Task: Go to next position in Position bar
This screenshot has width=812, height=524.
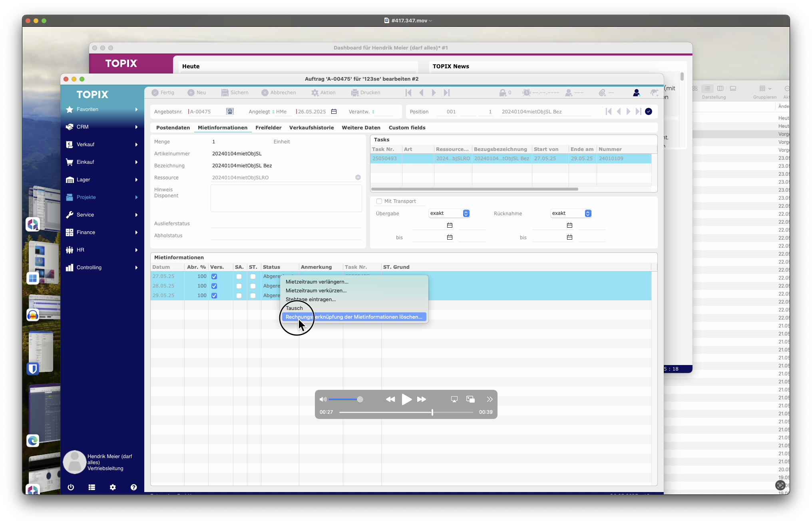Action: coord(629,111)
